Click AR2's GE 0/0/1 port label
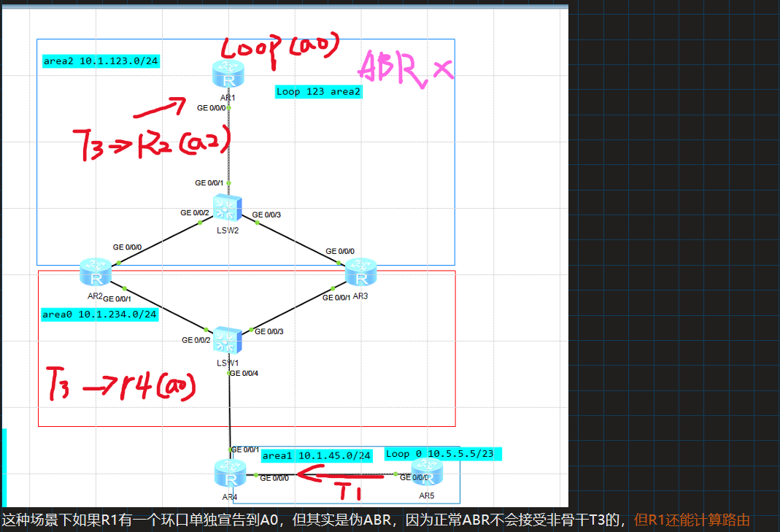 117,299
